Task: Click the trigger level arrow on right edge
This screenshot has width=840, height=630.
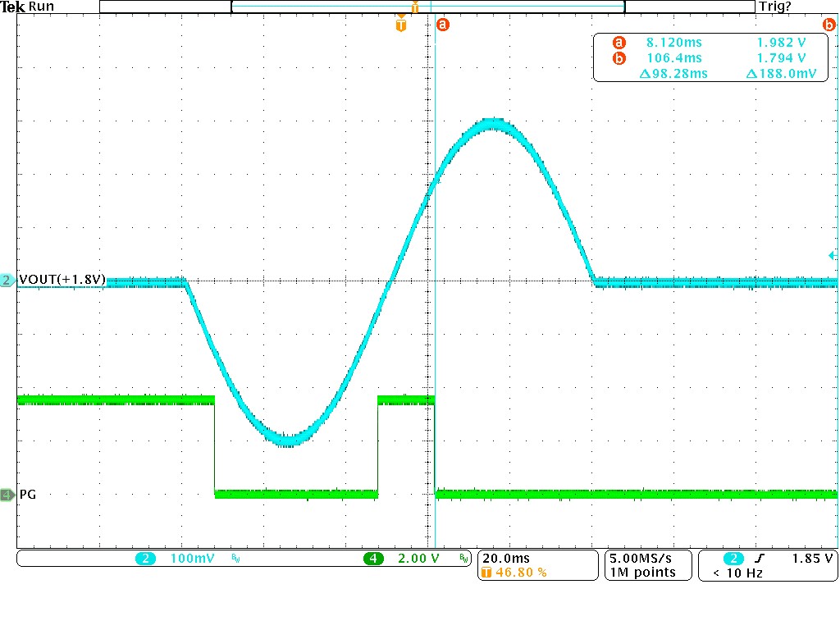Action: 833,256
